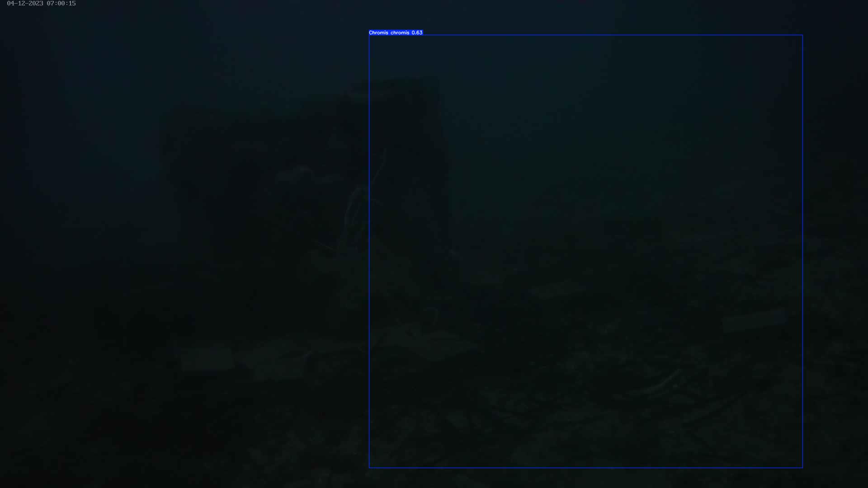Select the Chromis chromis detection label
Image resolution: width=868 pixels, height=488 pixels.
tap(396, 33)
